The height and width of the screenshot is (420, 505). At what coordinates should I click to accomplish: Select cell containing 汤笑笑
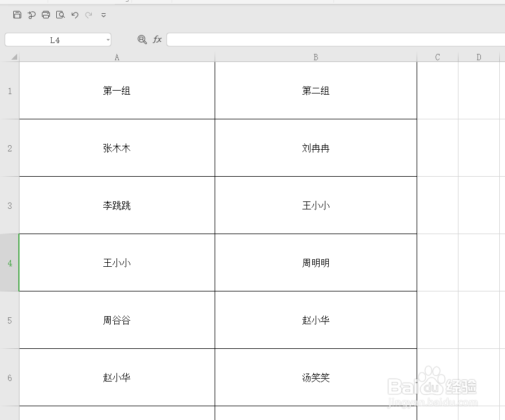point(316,378)
